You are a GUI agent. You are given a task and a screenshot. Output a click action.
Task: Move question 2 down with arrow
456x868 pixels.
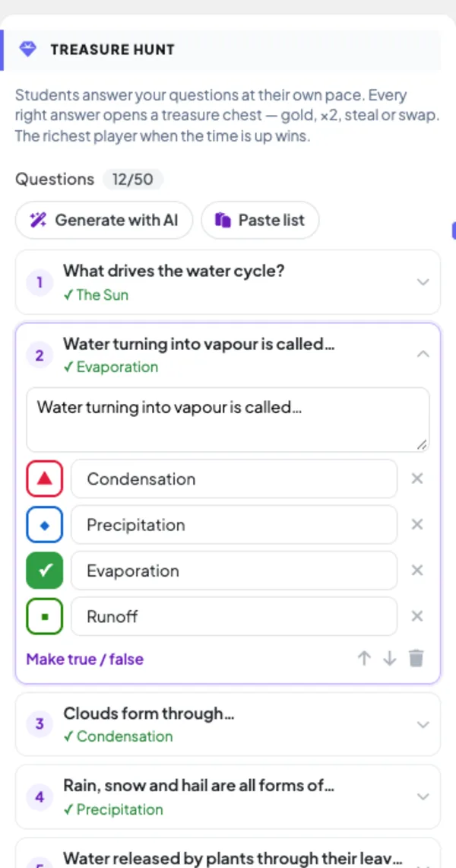390,658
